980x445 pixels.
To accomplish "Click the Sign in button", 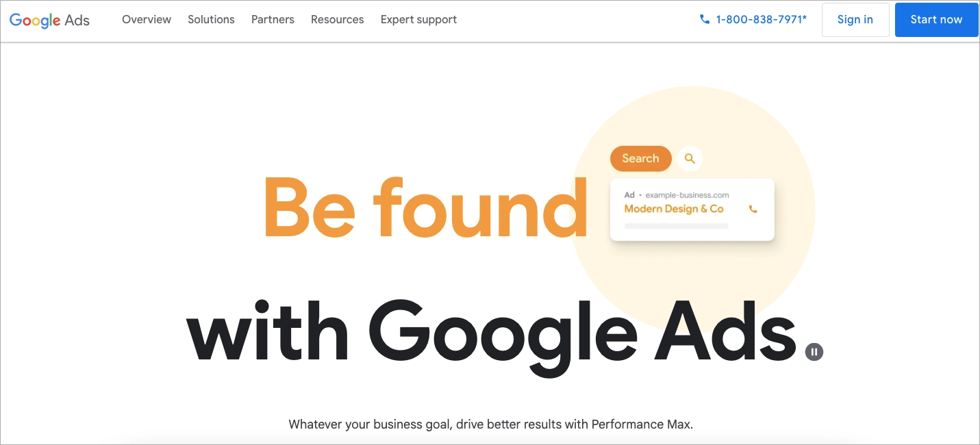I will click(x=855, y=19).
